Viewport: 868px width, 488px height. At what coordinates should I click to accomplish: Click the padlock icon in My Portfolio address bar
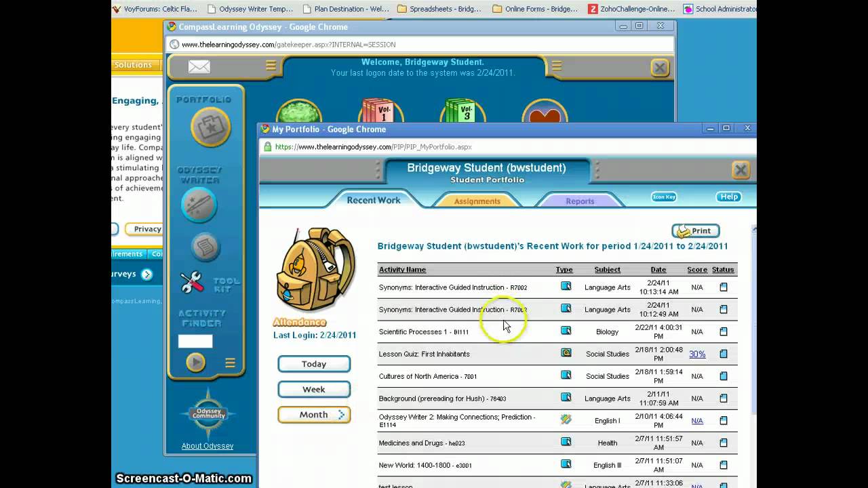[268, 146]
